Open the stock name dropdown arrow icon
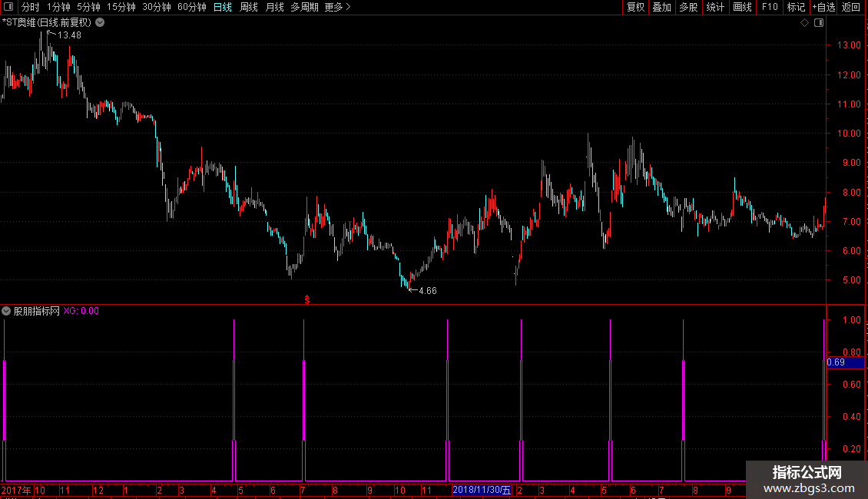The height and width of the screenshot is (499, 868). [x=100, y=23]
